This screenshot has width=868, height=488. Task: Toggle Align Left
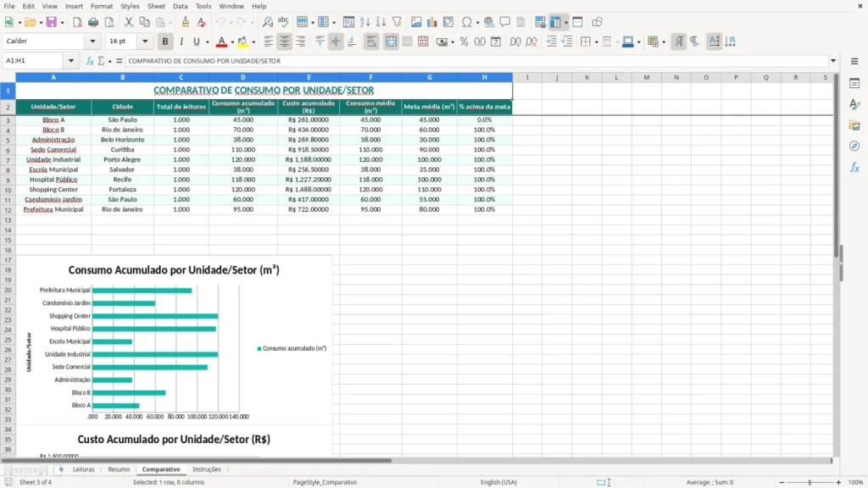pyautogui.click(x=269, y=42)
